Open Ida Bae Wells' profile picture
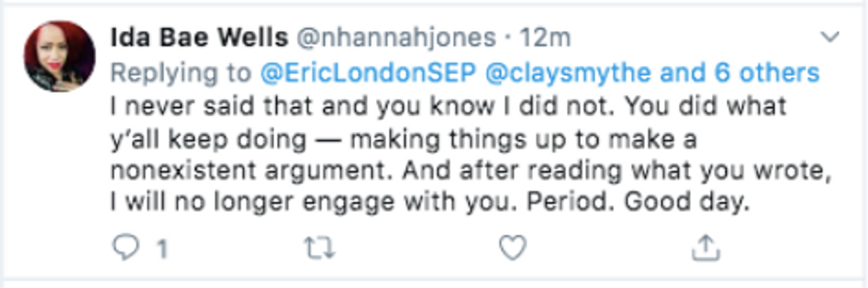Screen dimensions: 868x288 tap(59, 56)
